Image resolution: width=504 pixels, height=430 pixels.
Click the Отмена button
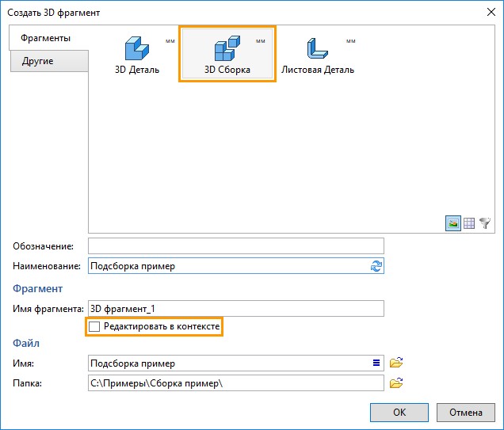point(466,413)
